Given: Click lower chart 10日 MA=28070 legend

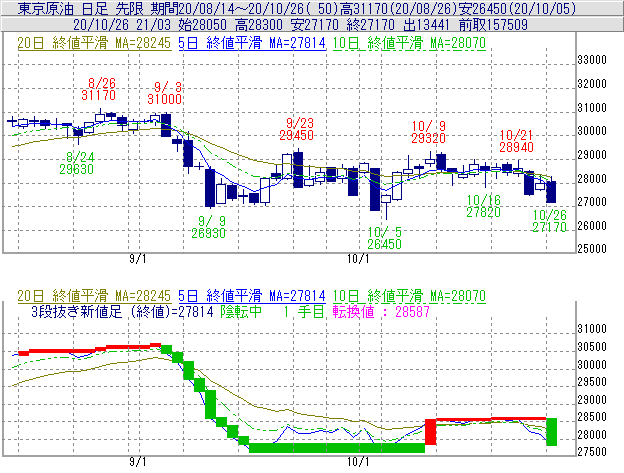Looking at the screenshot, I should 409,296.
